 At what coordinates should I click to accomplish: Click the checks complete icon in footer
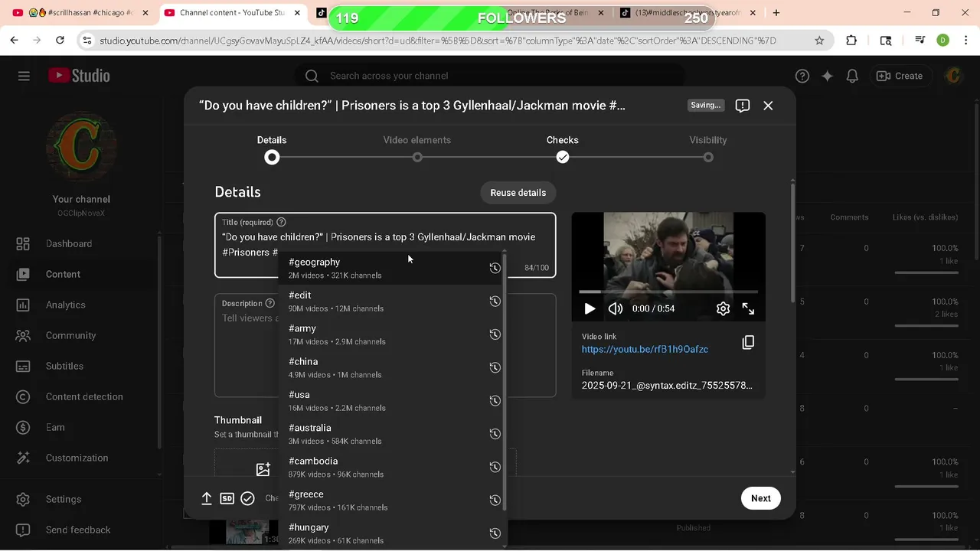coord(247,498)
